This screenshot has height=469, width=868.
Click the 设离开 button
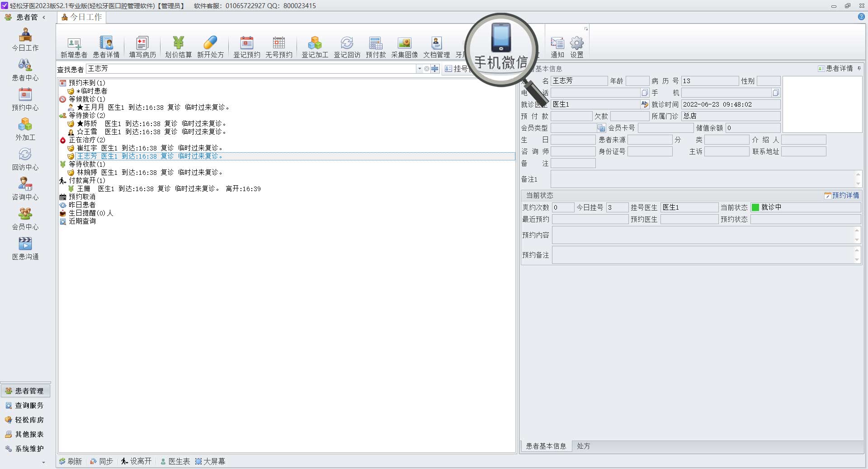tap(137, 461)
